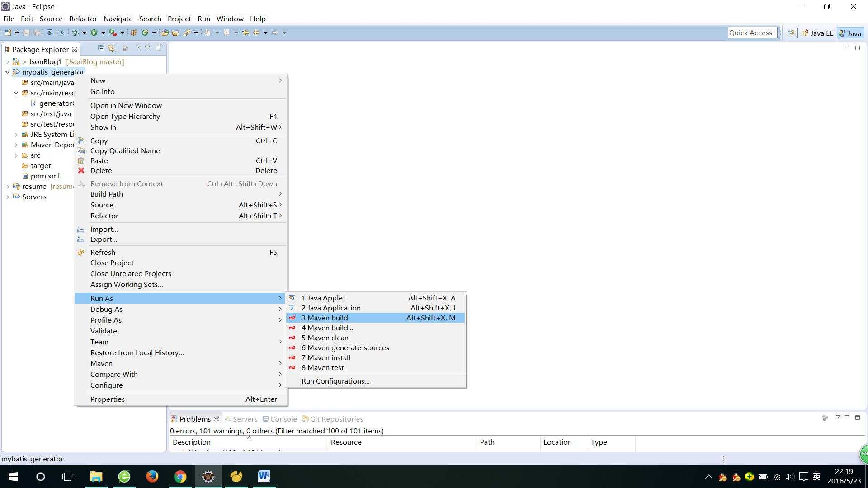Close the Package Explorer tab
Screen dimensions: 868x488
point(75,49)
